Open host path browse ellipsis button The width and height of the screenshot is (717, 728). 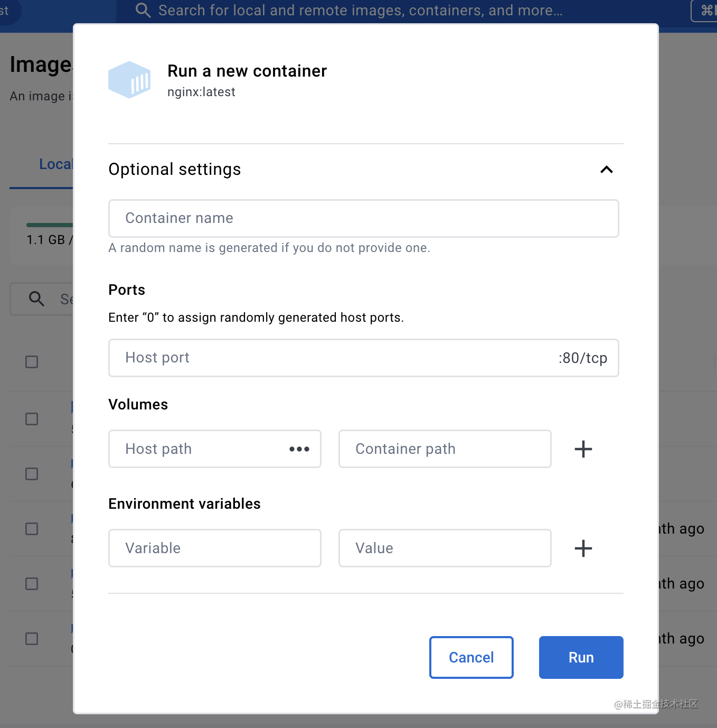pos(299,449)
